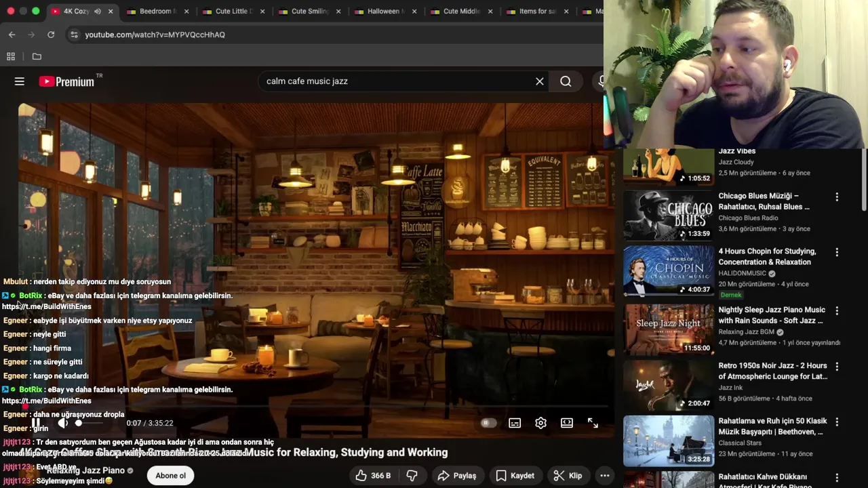Go to YouTube Premium home logo

coord(66,81)
